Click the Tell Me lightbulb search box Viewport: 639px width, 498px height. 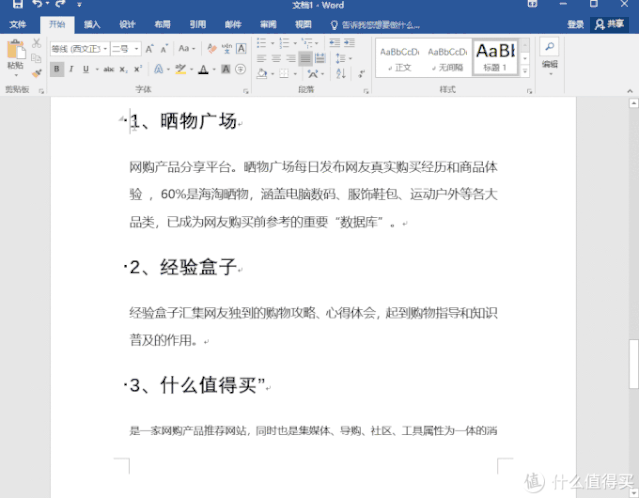point(374,25)
